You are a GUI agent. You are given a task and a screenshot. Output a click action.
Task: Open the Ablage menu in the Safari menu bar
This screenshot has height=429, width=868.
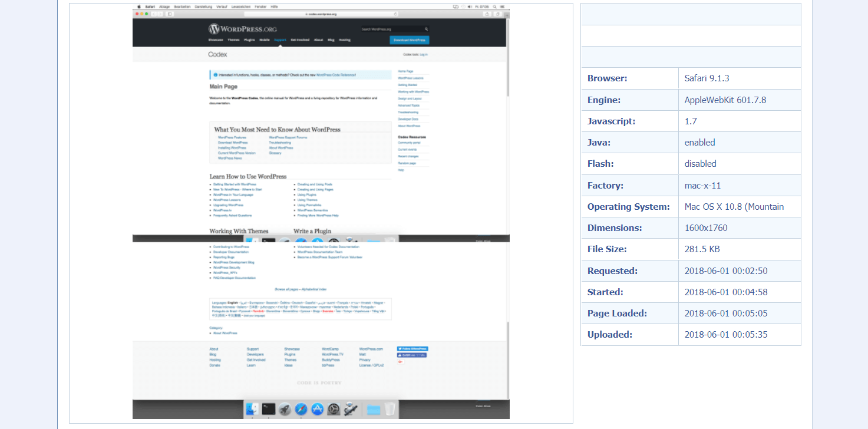(x=164, y=6)
